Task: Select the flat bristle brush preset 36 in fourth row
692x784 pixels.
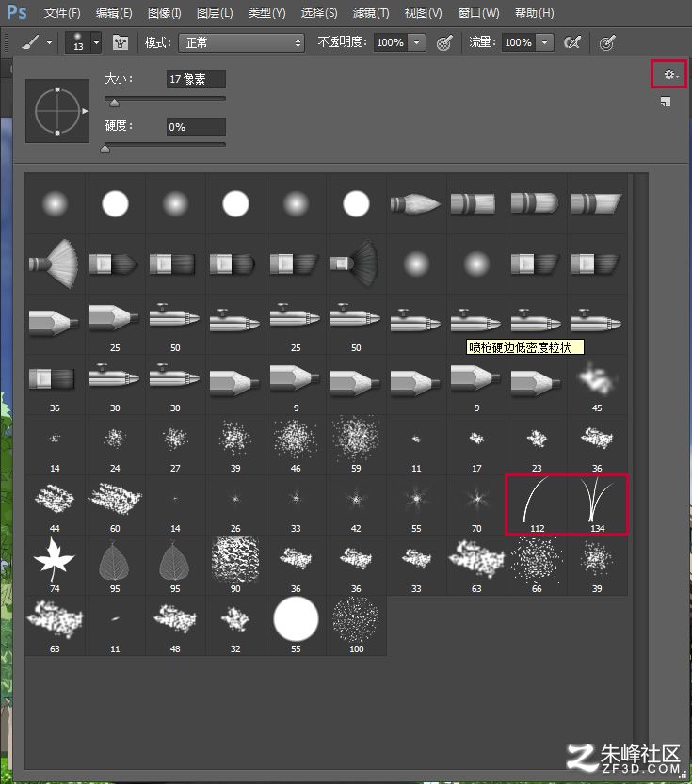Action: point(55,385)
